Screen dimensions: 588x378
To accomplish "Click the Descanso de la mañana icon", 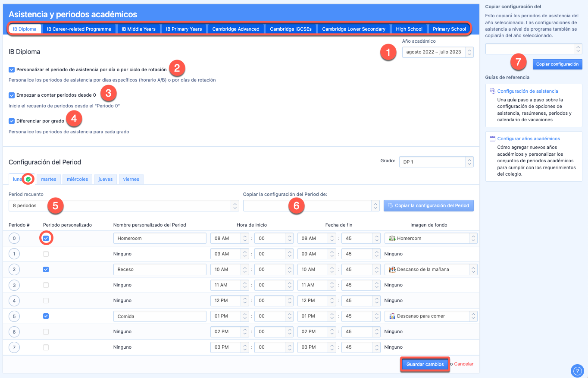I will pos(392,269).
